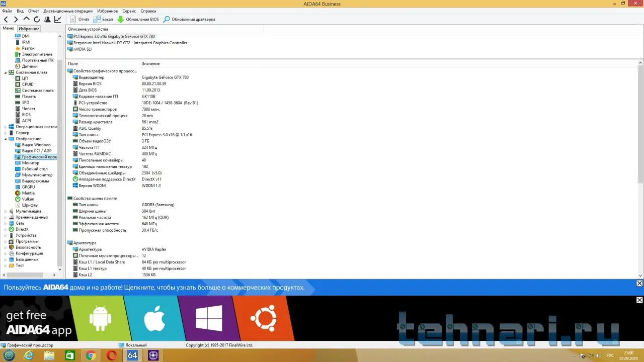Open Internet Explorer from the taskbar

pyautogui.click(x=29, y=355)
